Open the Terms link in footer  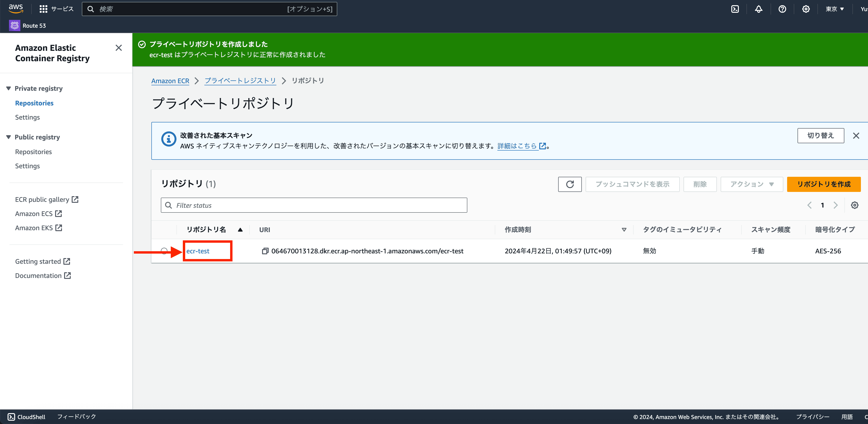point(847,417)
